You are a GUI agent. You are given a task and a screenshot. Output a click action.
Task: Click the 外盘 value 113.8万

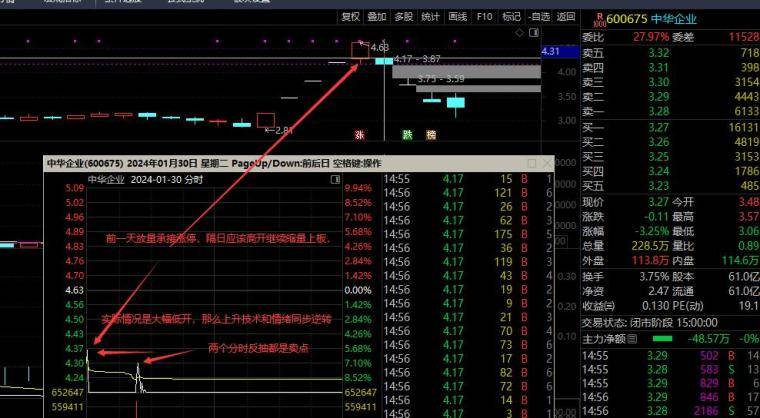pyautogui.click(x=650, y=261)
